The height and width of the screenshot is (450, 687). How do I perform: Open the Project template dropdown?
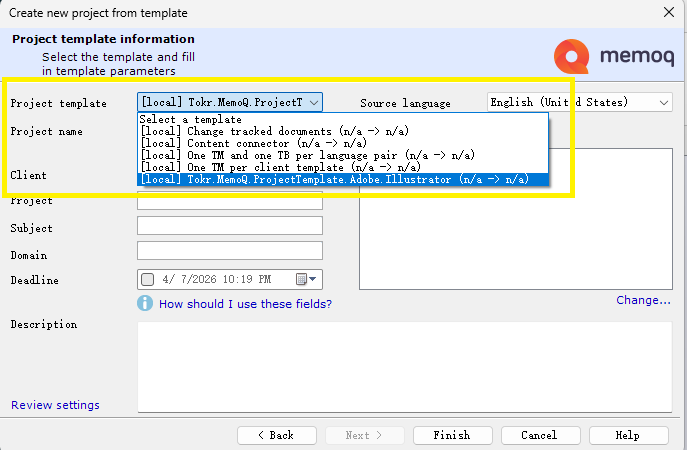(230, 103)
